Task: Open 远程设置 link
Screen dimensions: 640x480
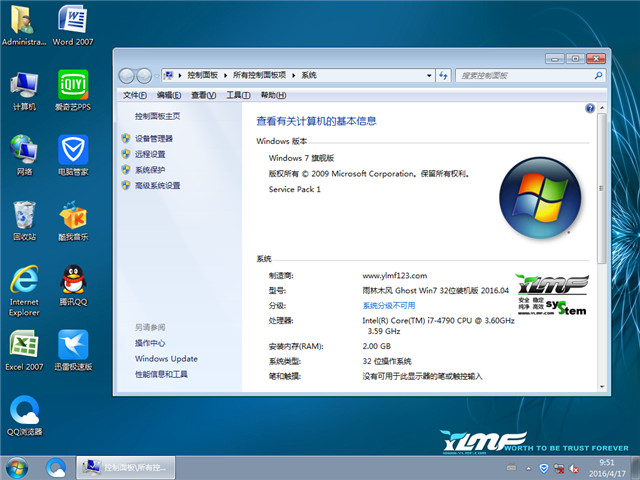Action: (x=150, y=154)
